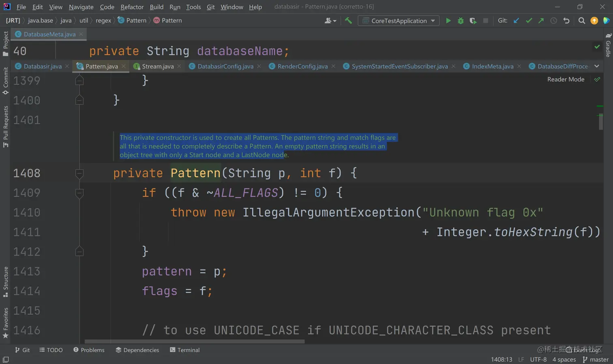This screenshot has height=364, width=613.
Task: Push commits with Git arrow icon
Action: coord(541,21)
